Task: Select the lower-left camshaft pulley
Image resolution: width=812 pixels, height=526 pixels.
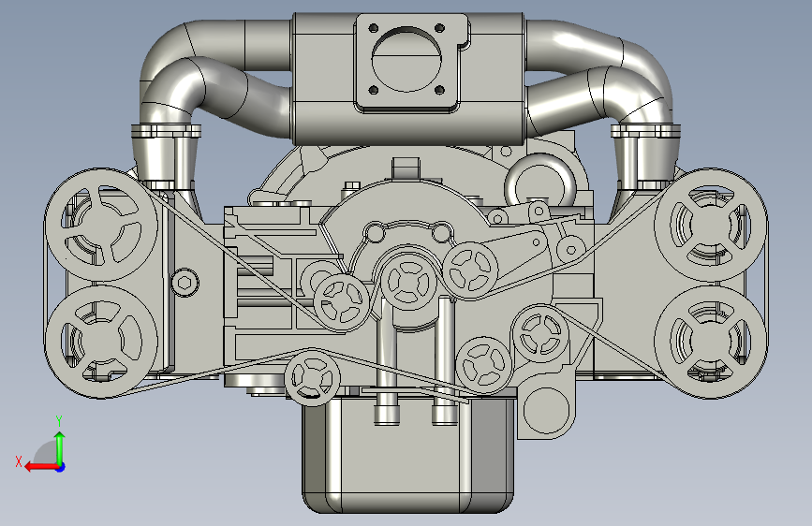Action: click(x=101, y=342)
